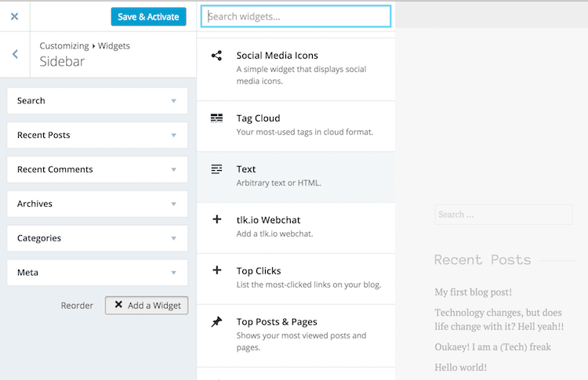588x380 pixels.
Task: Click 'List the most-clicked links on your blog.'
Action: point(309,284)
